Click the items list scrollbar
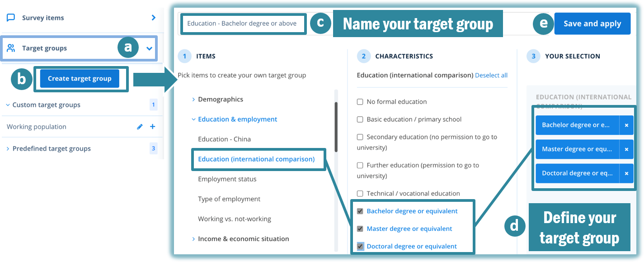This screenshot has width=644, height=262. click(x=336, y=127)
